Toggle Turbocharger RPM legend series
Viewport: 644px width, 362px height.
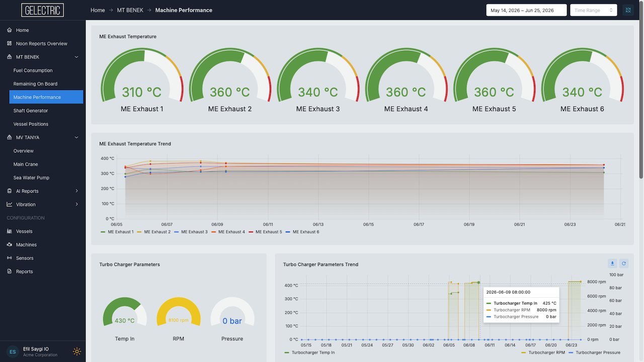[x=543, y=352]
